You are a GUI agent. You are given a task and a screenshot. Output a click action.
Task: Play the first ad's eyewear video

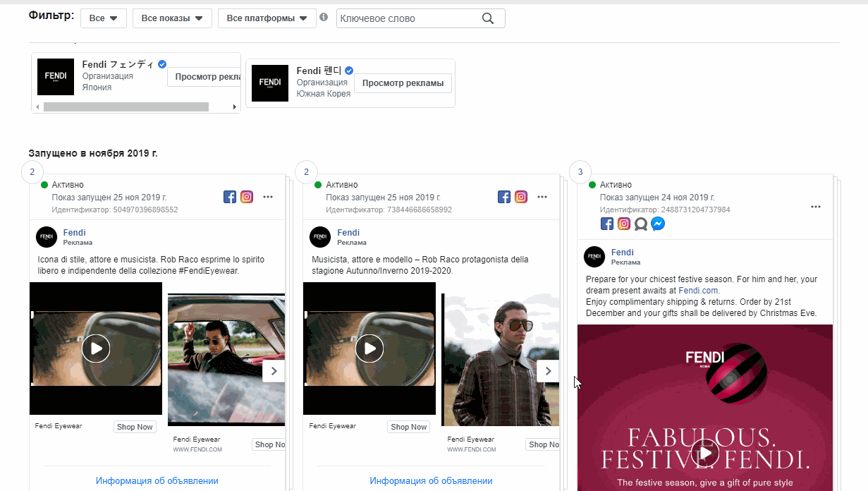click(96, 348)
